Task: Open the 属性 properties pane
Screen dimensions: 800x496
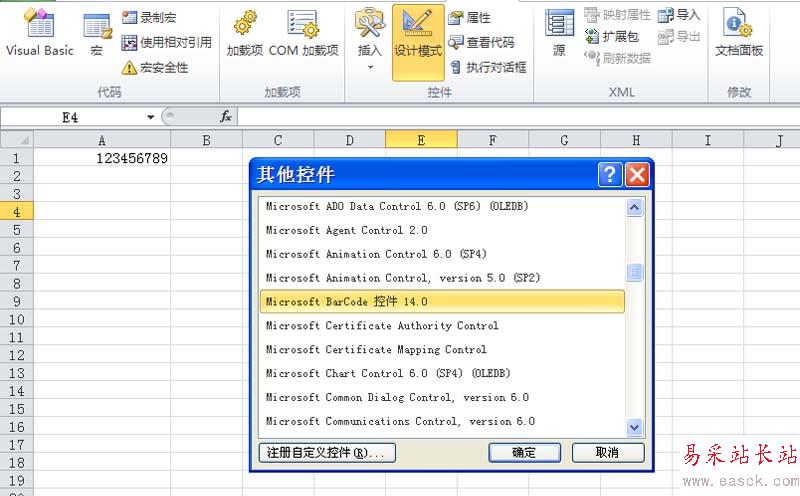Action: pyautogui.click(x=470, y=18)
